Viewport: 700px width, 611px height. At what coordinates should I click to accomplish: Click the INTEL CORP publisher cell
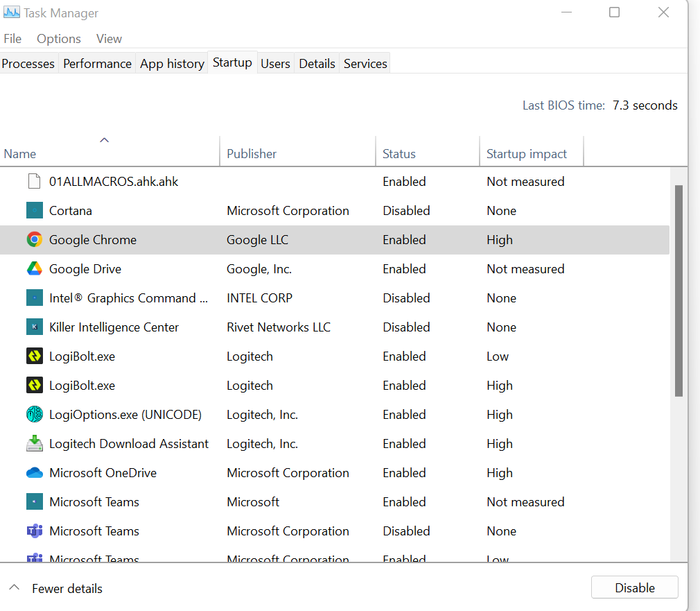[x=259, y=298]
